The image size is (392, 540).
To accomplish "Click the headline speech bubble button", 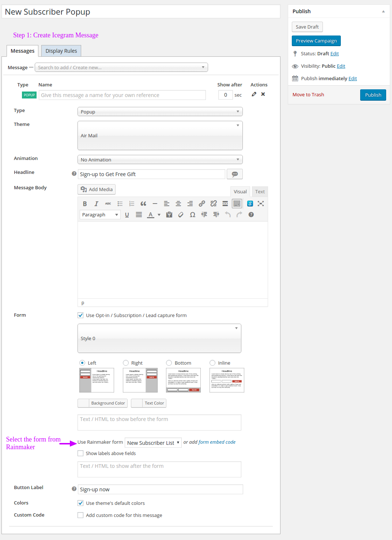I will [235, 174].
